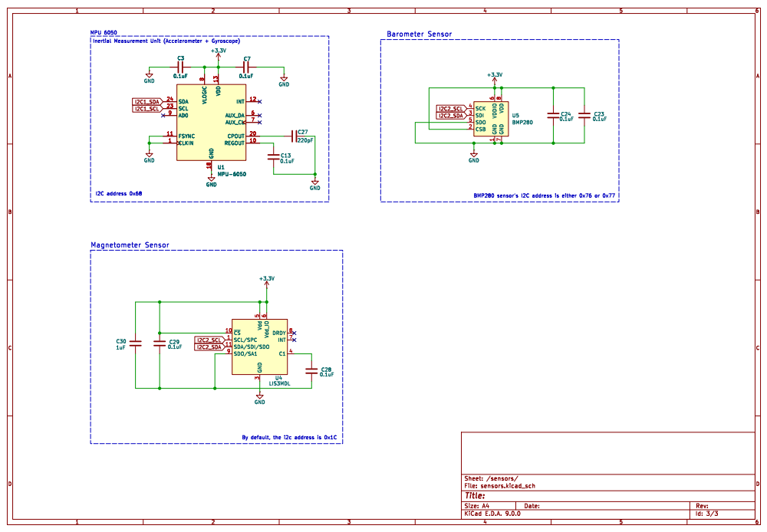Click the I2C1_SDA global label
The height and width of the screenshot is (532, 767).
coord(146,101)
